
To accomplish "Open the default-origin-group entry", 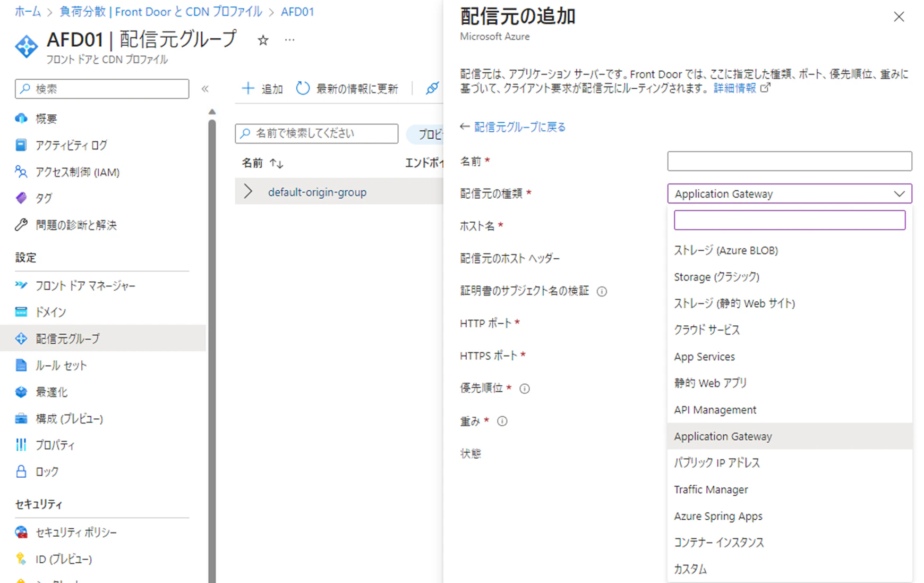I will [x=317, y=192].
